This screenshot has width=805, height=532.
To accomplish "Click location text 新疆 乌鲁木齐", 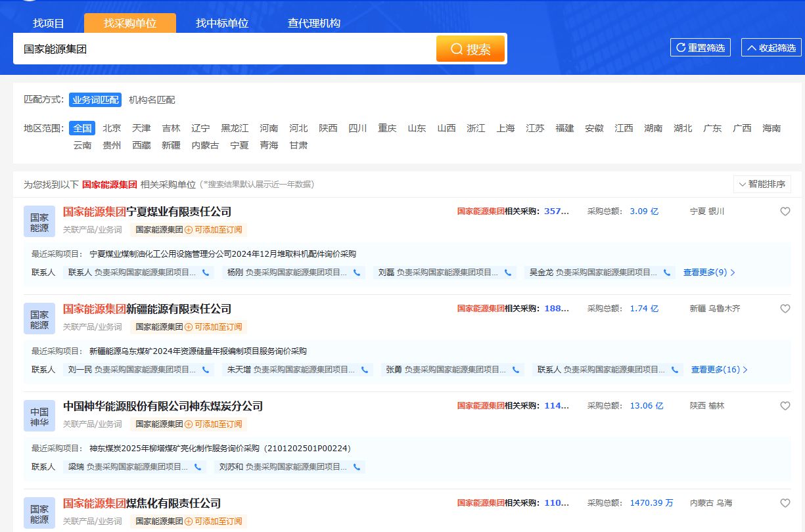I will 715,309.
